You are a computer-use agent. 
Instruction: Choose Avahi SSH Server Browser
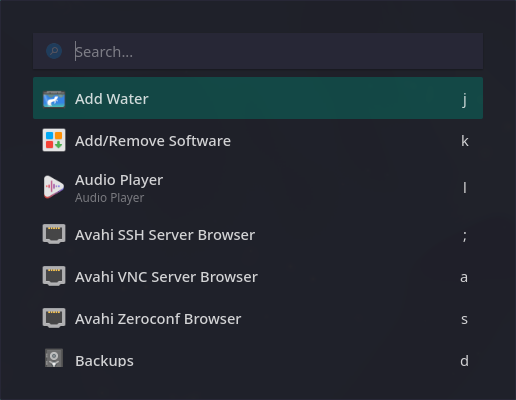(x=258, y=235)
